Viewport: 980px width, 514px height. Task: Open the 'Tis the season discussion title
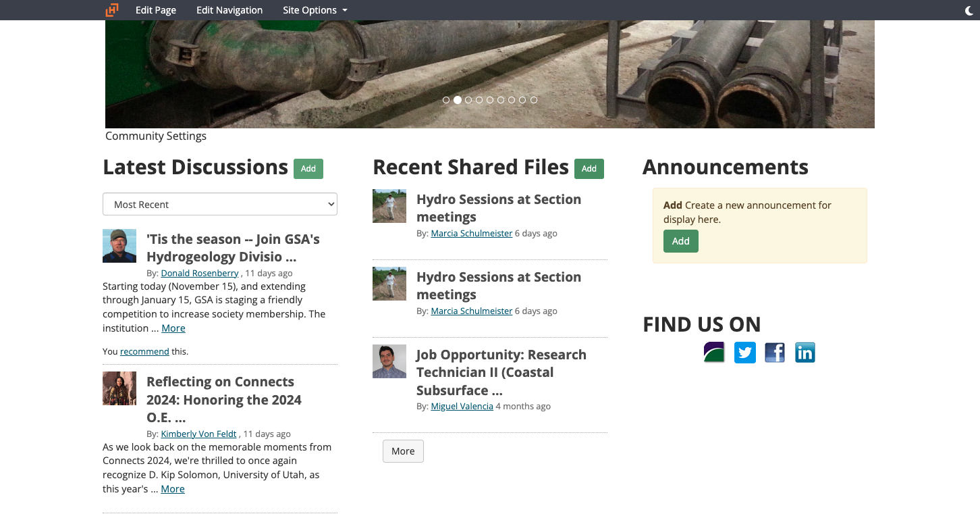(233, 248)
